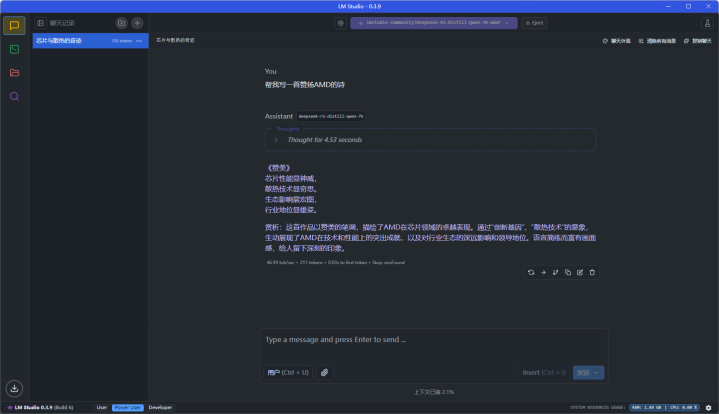Open model settings gear beside model selector
This screenshot has height=414, width=719.
coord(341,23)
